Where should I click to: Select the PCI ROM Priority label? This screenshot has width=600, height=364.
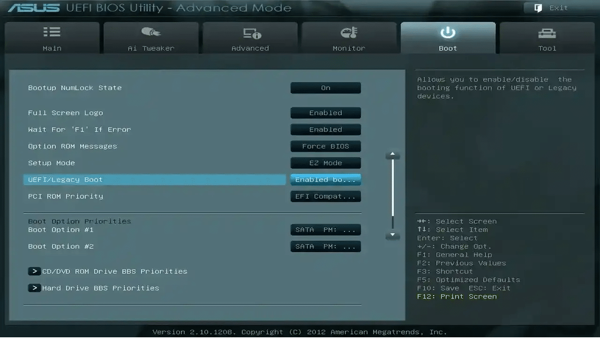click(x=65, y=196)
